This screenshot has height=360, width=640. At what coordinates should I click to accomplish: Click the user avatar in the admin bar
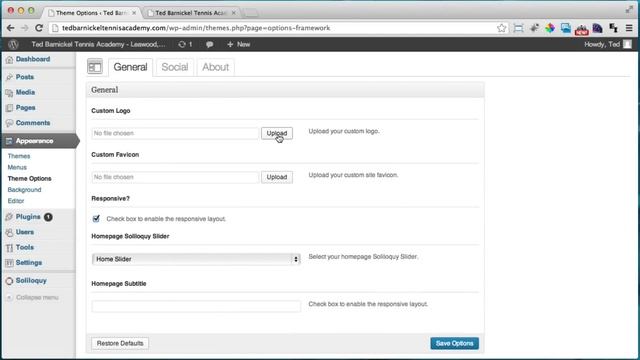point(628,44)
